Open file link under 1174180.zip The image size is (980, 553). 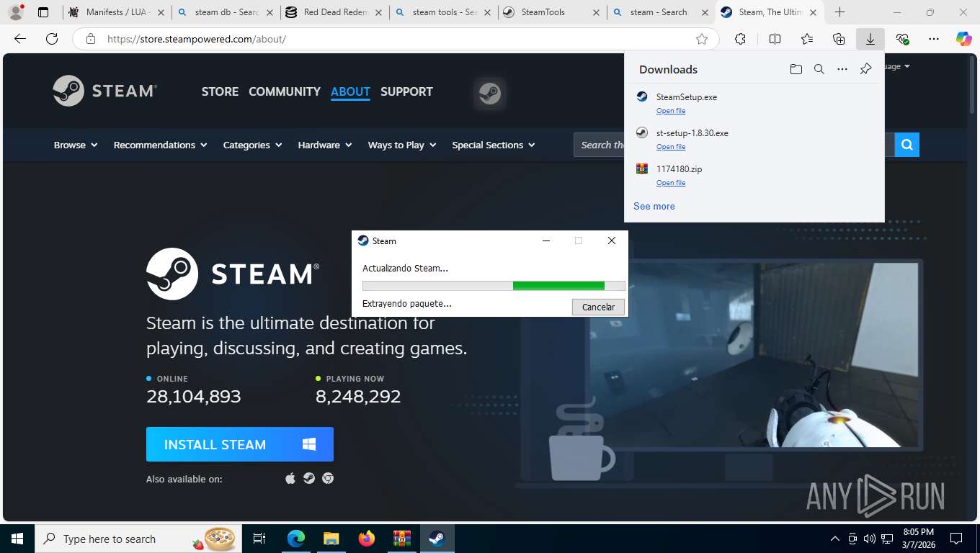click(671, 183)
